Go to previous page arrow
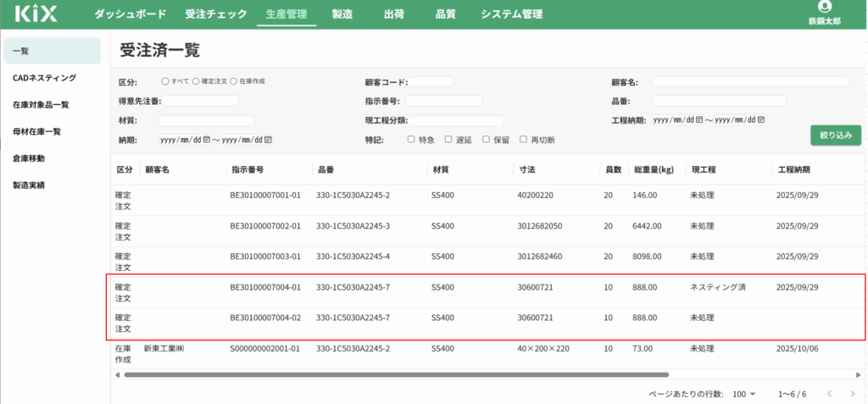 coord(829,394)
